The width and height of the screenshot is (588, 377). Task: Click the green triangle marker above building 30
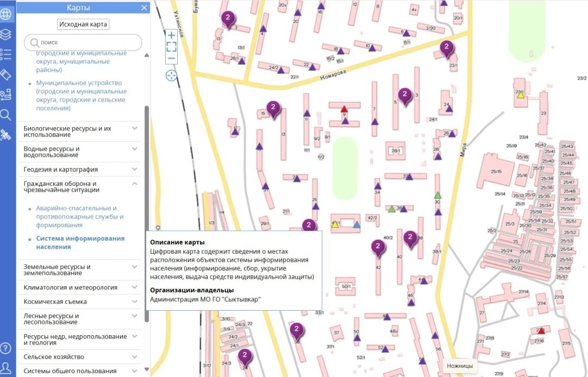(x=437, y=195)
